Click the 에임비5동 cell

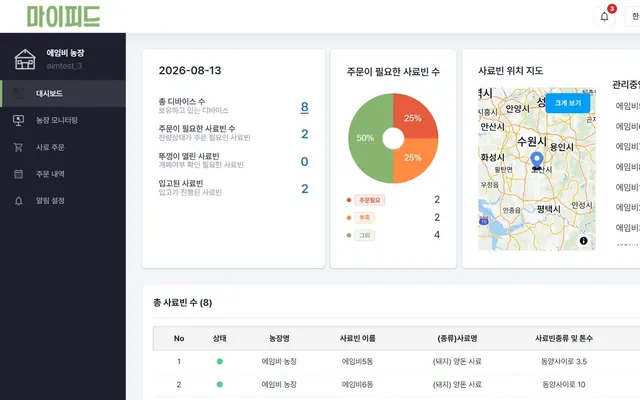[x=358, y=361]
